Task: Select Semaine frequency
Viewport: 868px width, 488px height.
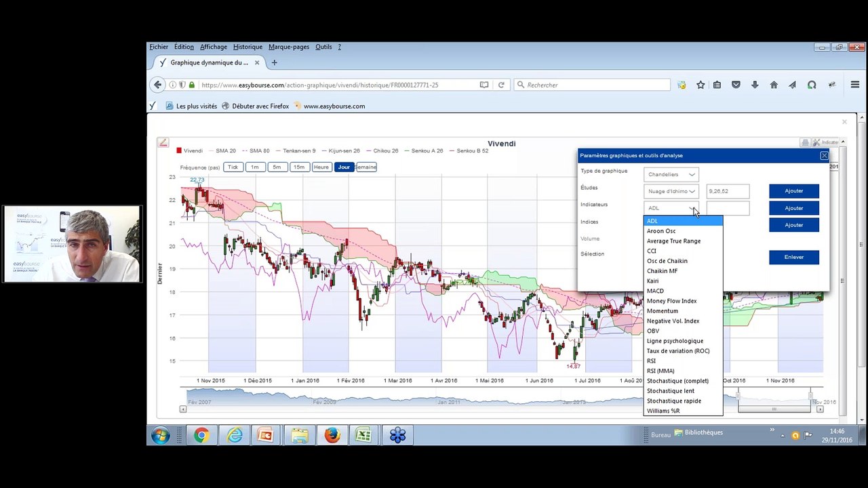Action: pos(366,167)
